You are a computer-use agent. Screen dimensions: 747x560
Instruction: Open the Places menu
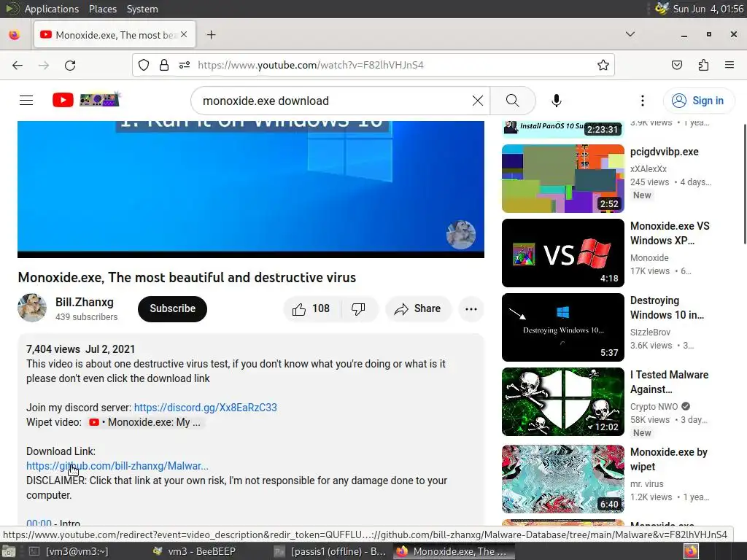tap(102, 9)
